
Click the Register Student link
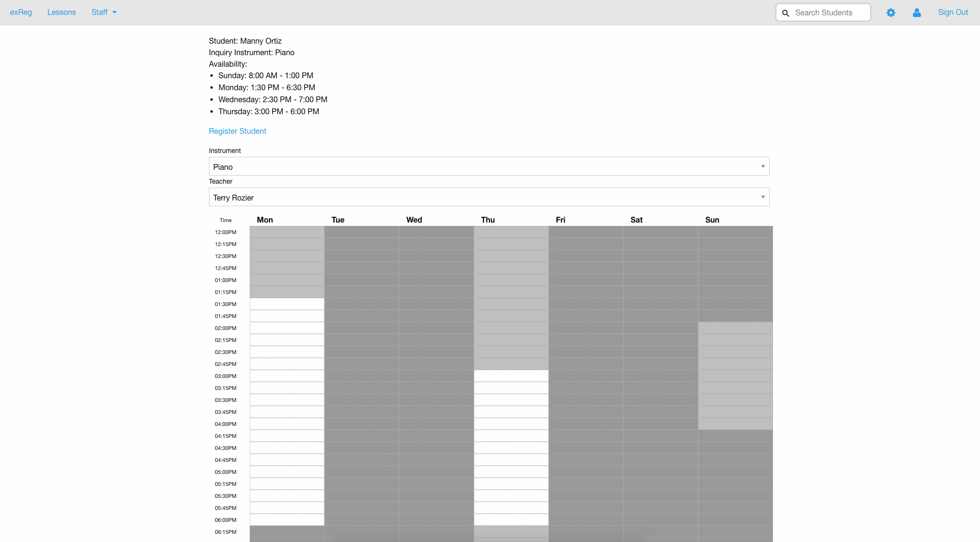tap(237, 131)
